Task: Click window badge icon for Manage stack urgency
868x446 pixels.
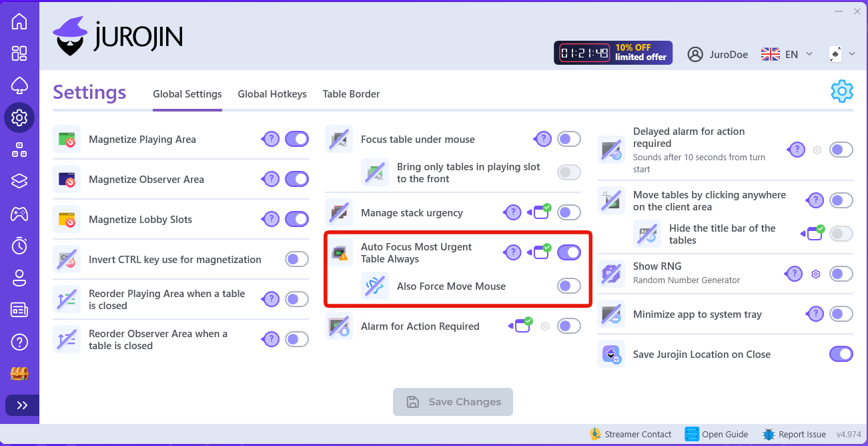Action: (539, 212)
